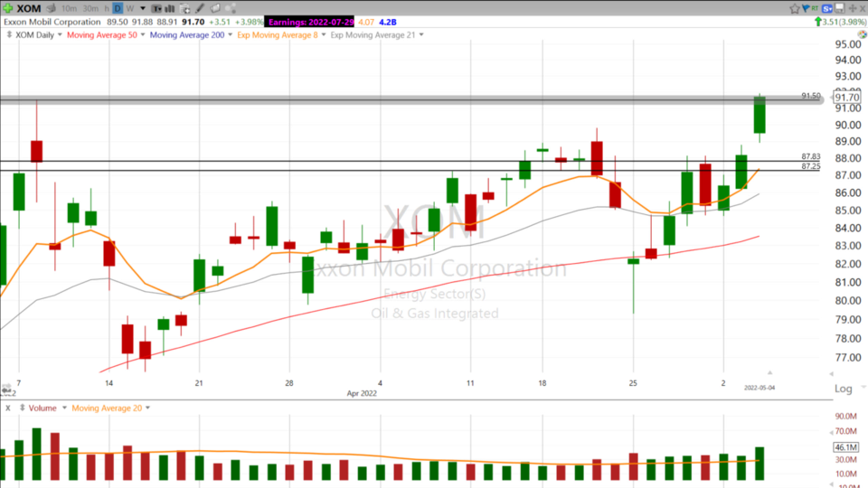Viewport: 868px width, 488px height.
Task: Open the timeframe dropdown arrow after W
Action: [143, 8]
